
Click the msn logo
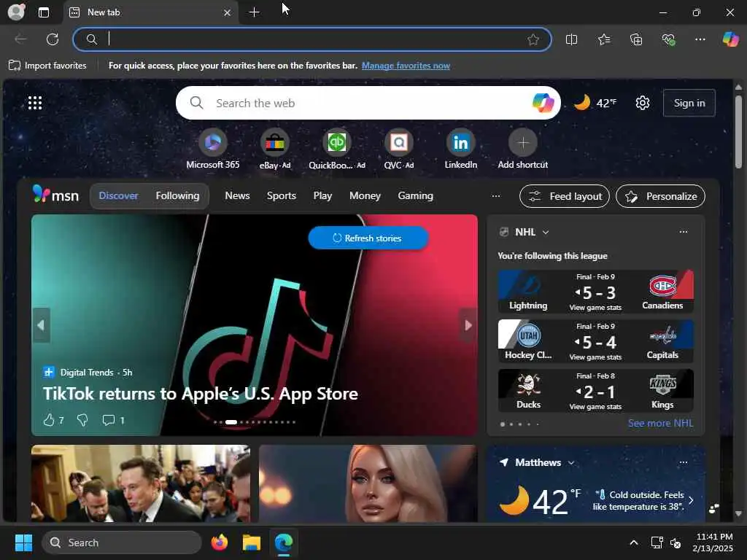(55, 195)
